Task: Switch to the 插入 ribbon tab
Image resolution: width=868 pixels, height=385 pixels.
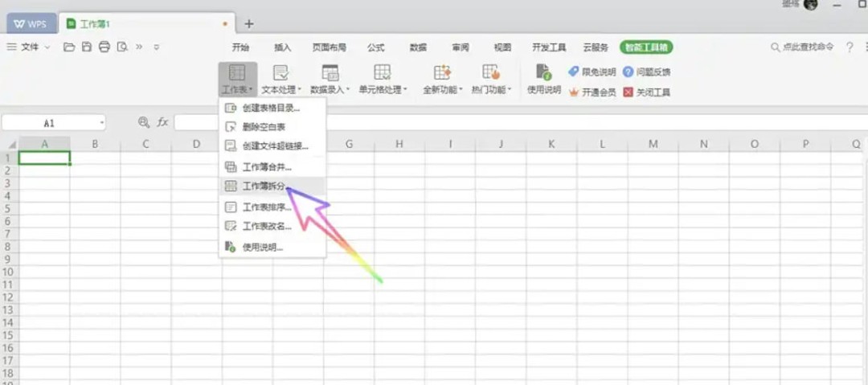Action: [x=282, y=47]
